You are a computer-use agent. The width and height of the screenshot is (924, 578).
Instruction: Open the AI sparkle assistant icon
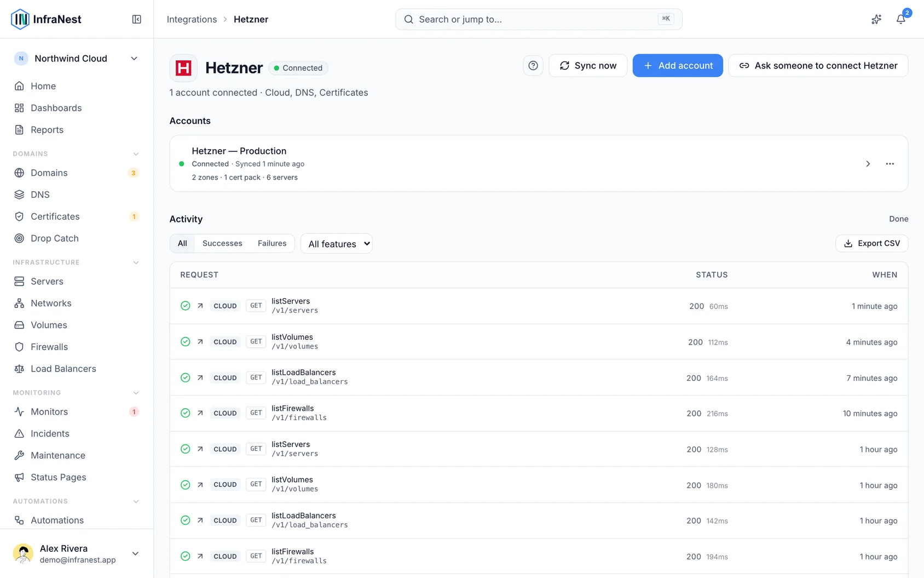click(x=876, y=19)
